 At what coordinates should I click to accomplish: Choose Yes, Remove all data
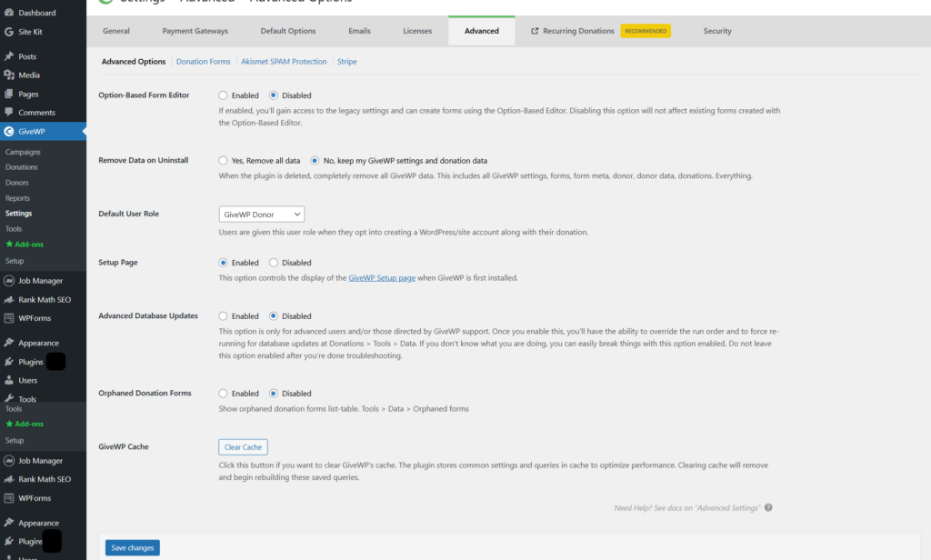(223, 160)
